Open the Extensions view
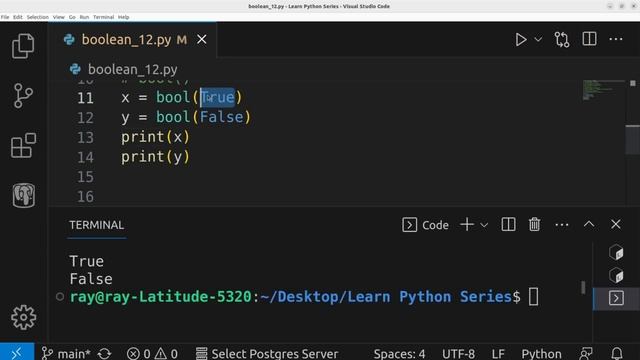Image resolution: width=640 pixels, height=360 pixels. [23, 145]
